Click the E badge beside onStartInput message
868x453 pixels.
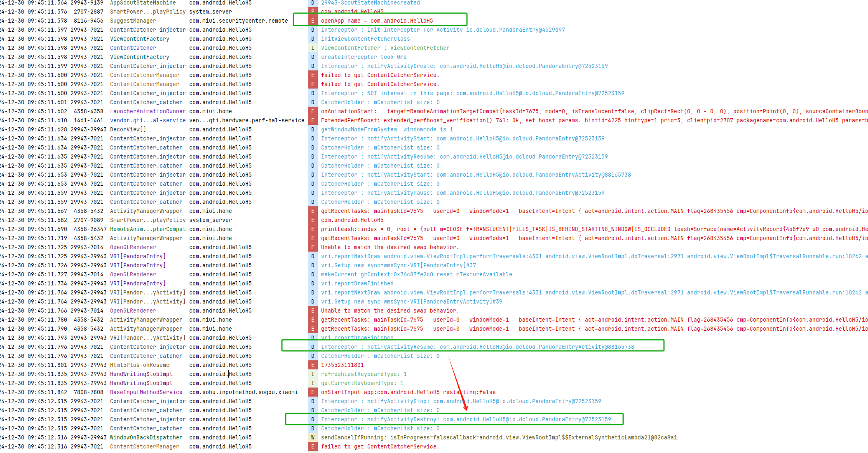(312, 392)
